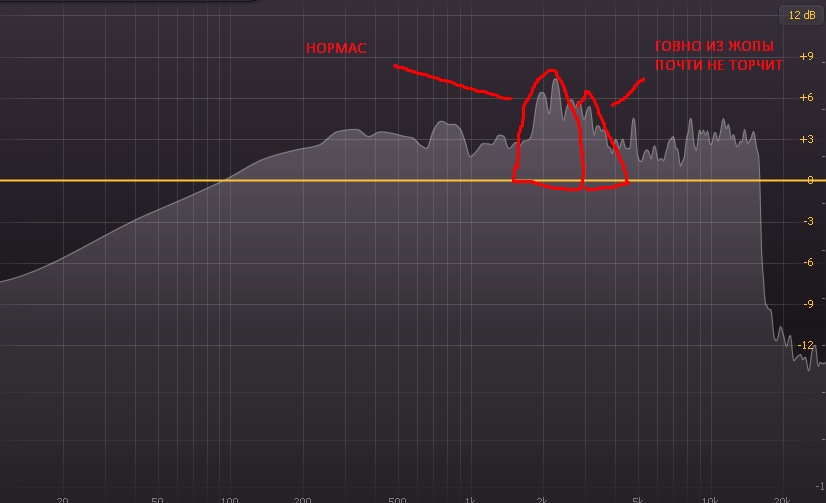The width and height of the screenshot is (826, 503).
Task: Click the -9 dB scale label
Action: (808, 304)
